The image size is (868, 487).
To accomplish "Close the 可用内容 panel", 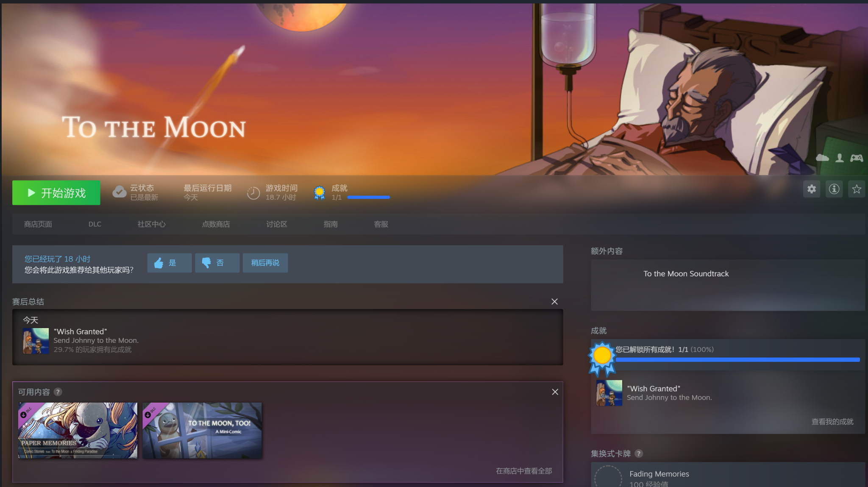I will (x=555, y=392).
